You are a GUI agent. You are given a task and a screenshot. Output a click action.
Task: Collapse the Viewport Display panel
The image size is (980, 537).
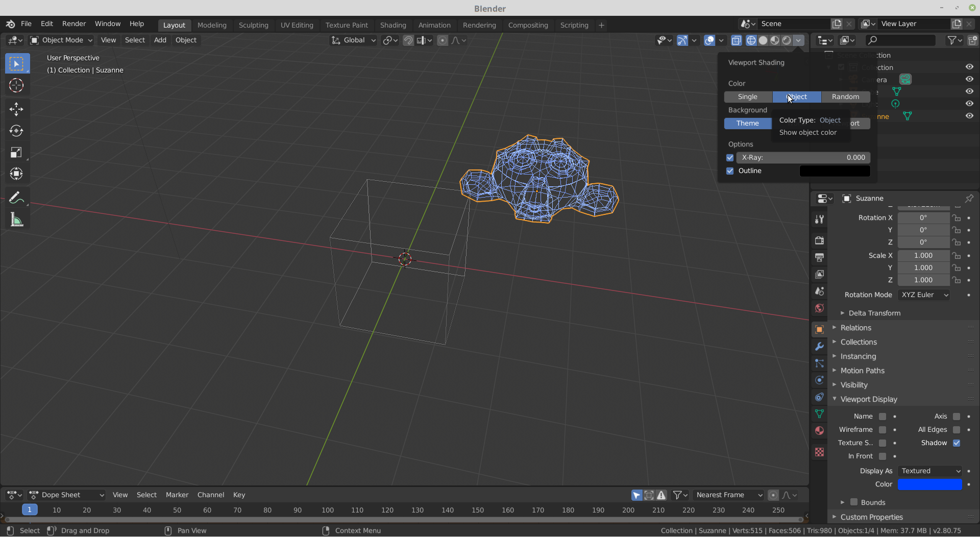tap(869, 399)
